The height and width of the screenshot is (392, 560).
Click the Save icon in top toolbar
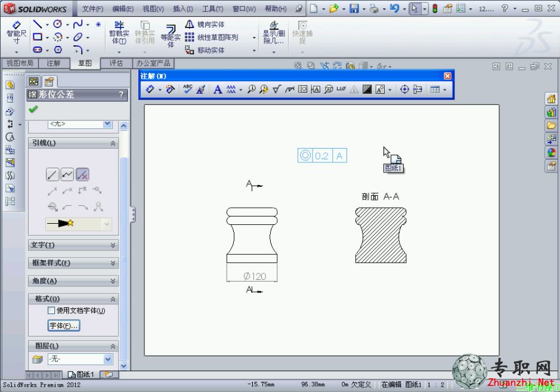click(354, 8)
